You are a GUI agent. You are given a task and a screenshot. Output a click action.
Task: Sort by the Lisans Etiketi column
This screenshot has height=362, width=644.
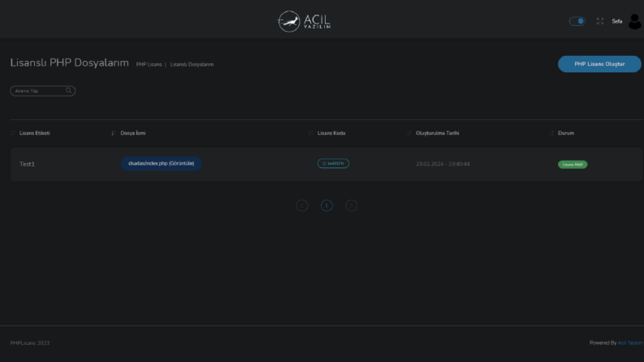tap(34, 133)
